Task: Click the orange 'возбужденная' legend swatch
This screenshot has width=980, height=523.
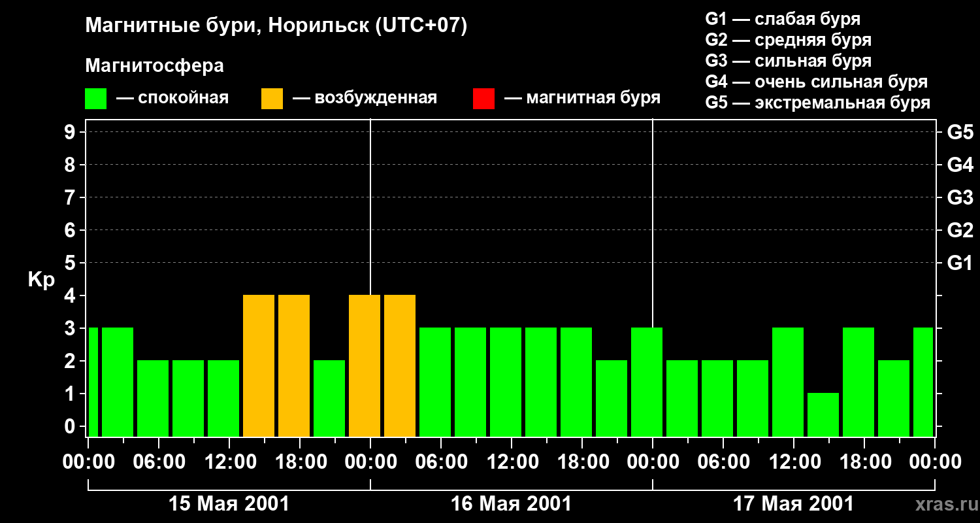Action: [x=272, y=99]
